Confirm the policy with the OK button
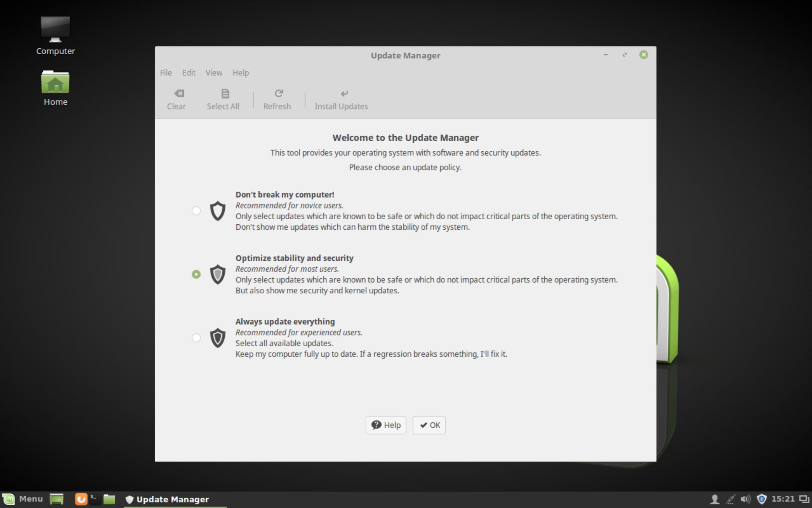This screenshot has width=812, height=508. (429, 425)
